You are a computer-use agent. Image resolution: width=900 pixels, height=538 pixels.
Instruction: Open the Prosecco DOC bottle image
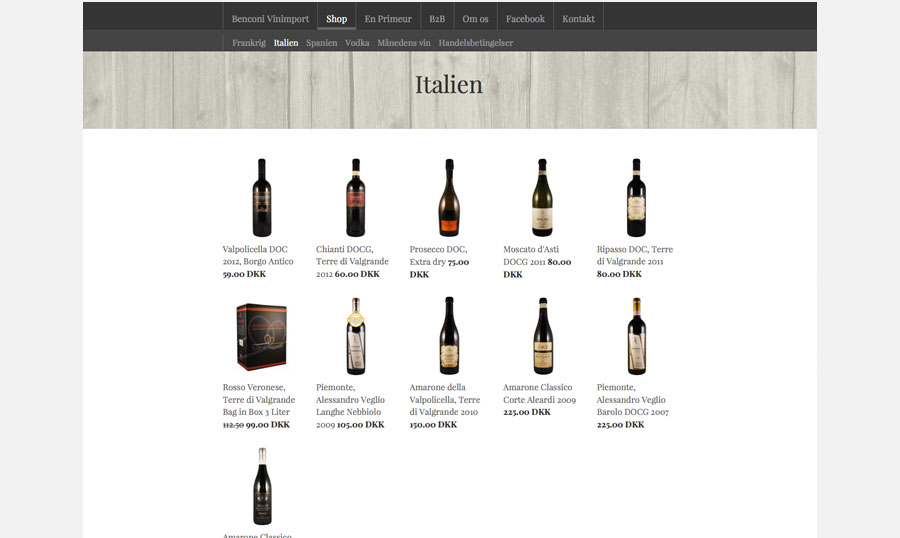point(449,198)
